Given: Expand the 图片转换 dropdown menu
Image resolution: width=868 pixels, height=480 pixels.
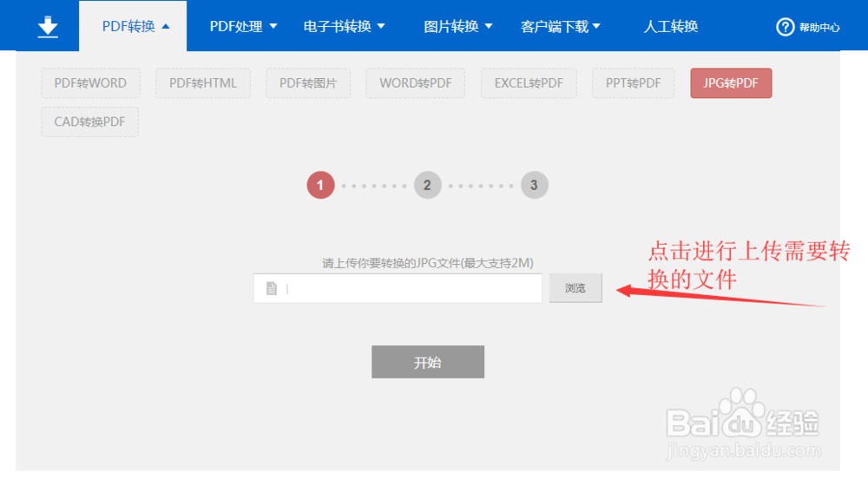Looking at the screenshot, I should click(457, 26).
